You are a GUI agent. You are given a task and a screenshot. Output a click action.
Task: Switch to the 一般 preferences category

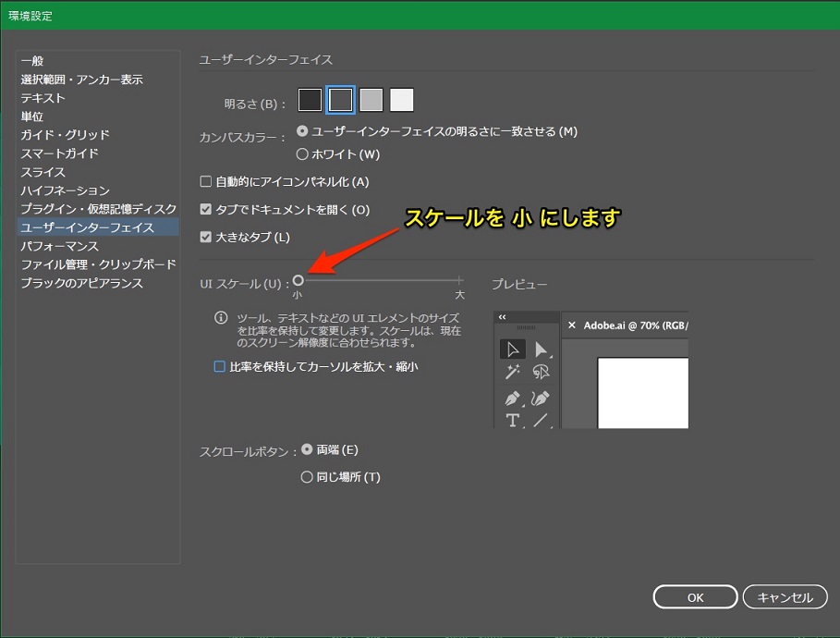click(x=32, y=61)
